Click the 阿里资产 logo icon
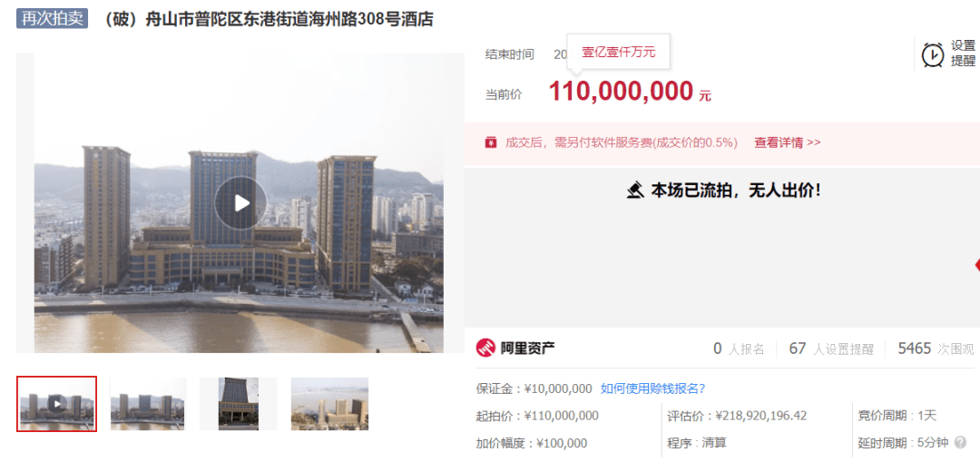Viewport: 980px width, 472px height. point(485,349)
